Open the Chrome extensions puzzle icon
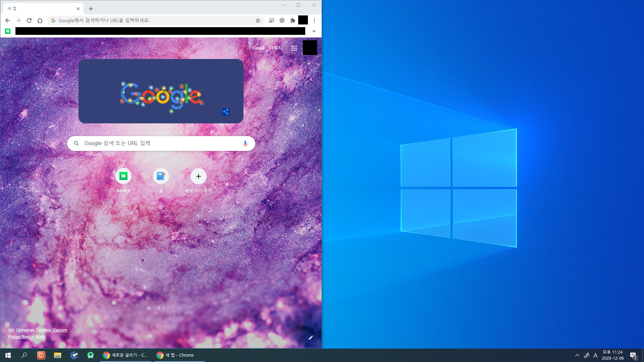 click(x=293, y=20)
